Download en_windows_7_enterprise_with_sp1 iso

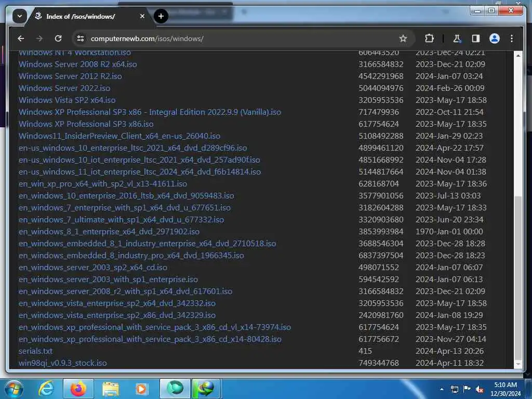(x=125, y=208)
